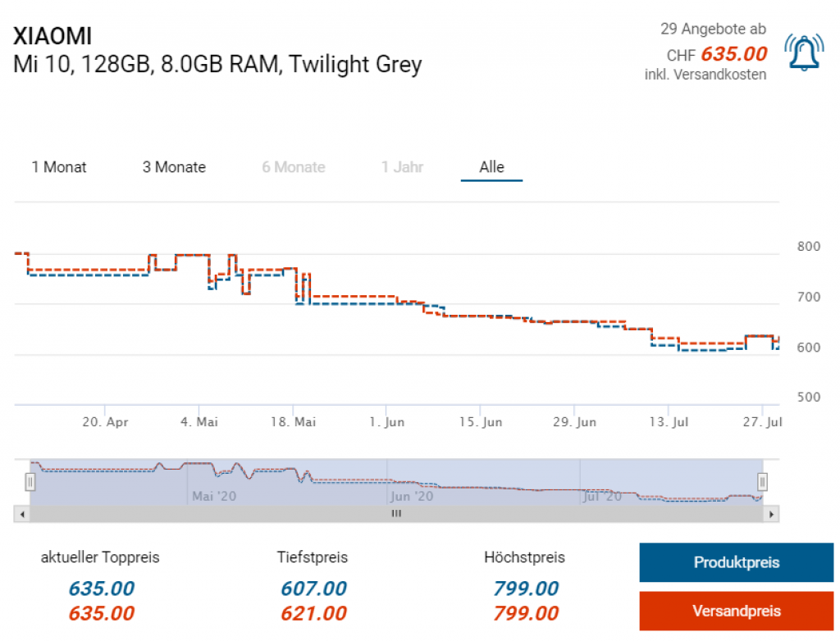Select the 6 Monate time range
The height and width of the screenshot is (641, 840).
pos(294,167)
